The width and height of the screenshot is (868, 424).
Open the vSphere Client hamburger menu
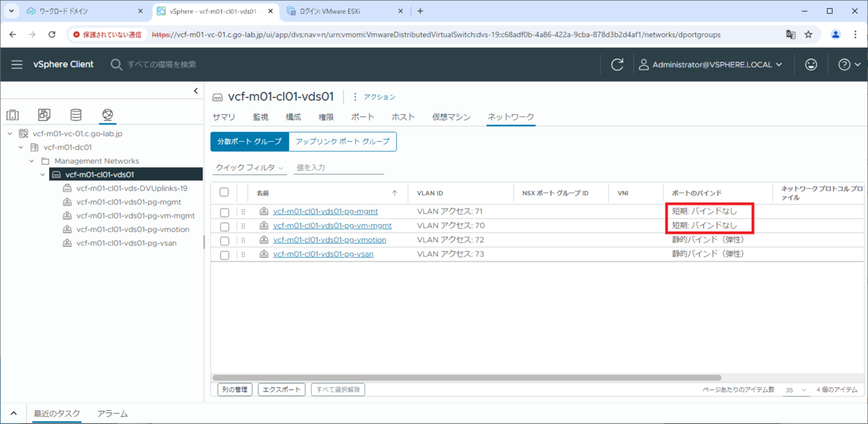pos(17,64)
